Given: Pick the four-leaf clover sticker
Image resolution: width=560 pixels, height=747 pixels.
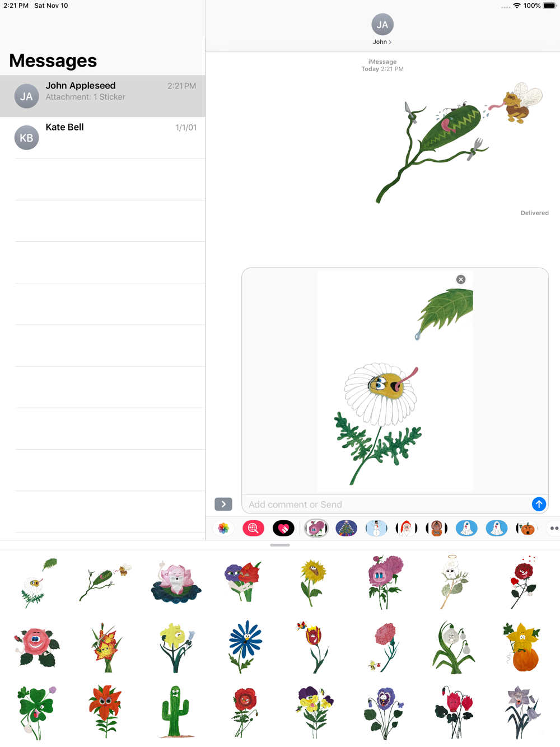Looking at the screenshot, I should pyautogui.click(x=36, y=712).
